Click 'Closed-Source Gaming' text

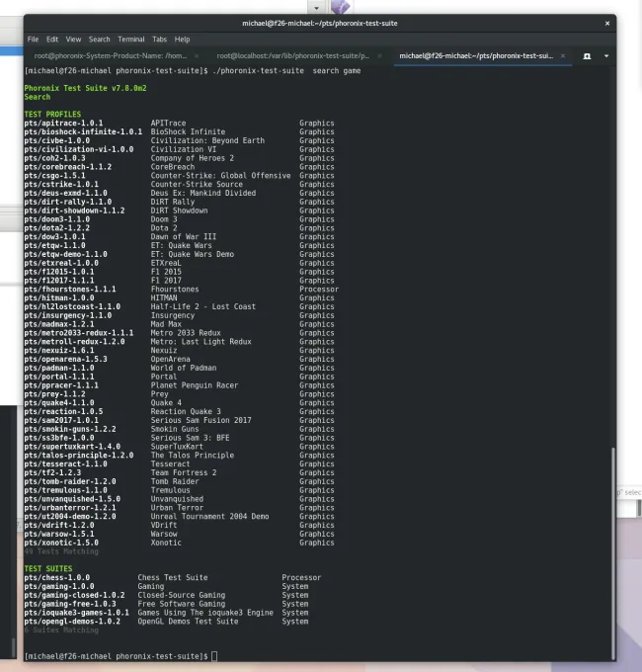click(181, 595)
